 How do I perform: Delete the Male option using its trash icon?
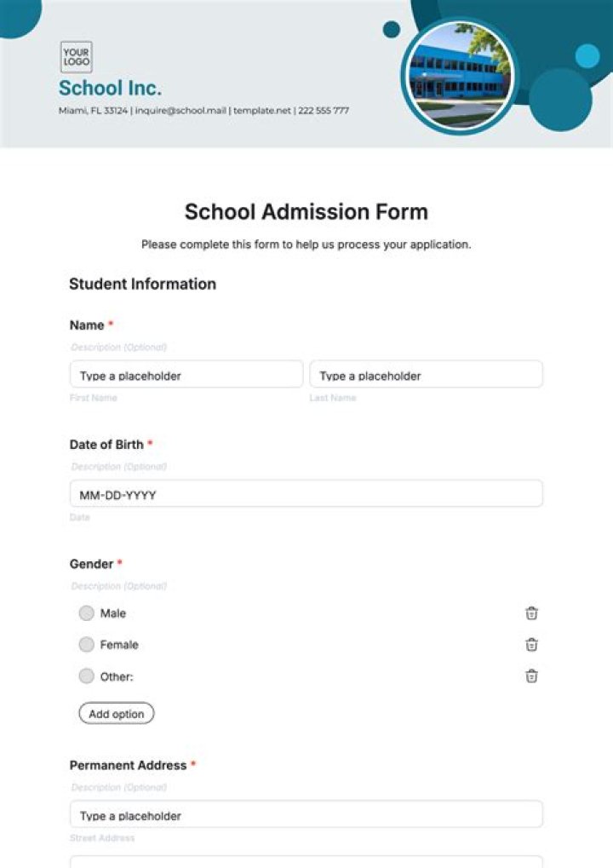pos(531,613)
